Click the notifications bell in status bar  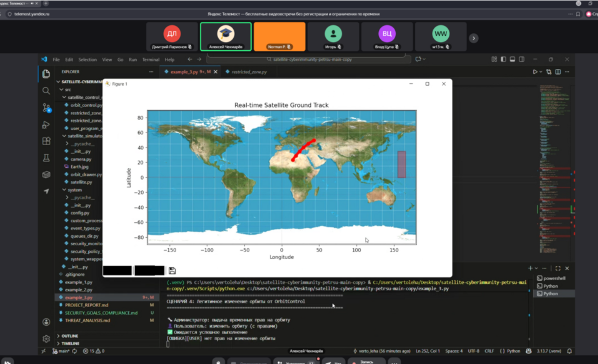pos(569,351)
